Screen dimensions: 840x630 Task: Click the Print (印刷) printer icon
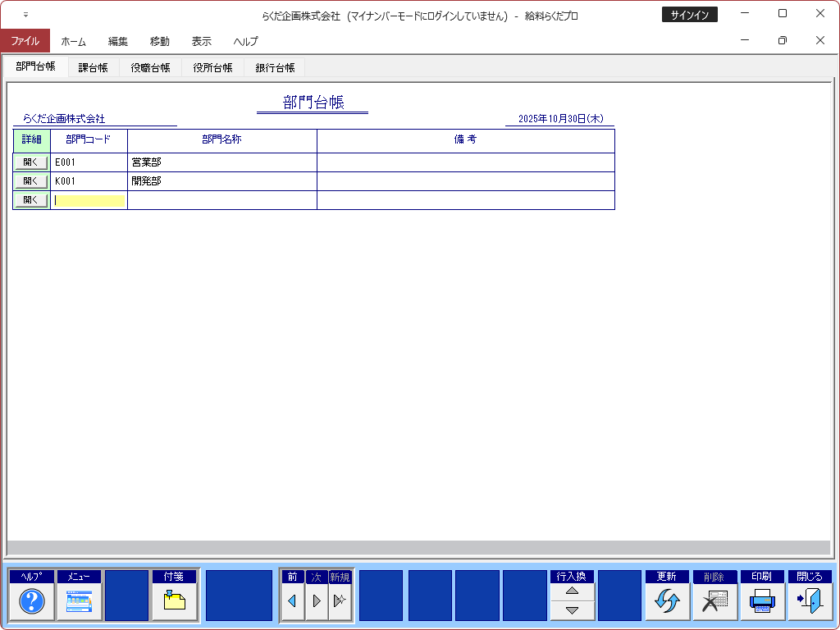(762, 602)
